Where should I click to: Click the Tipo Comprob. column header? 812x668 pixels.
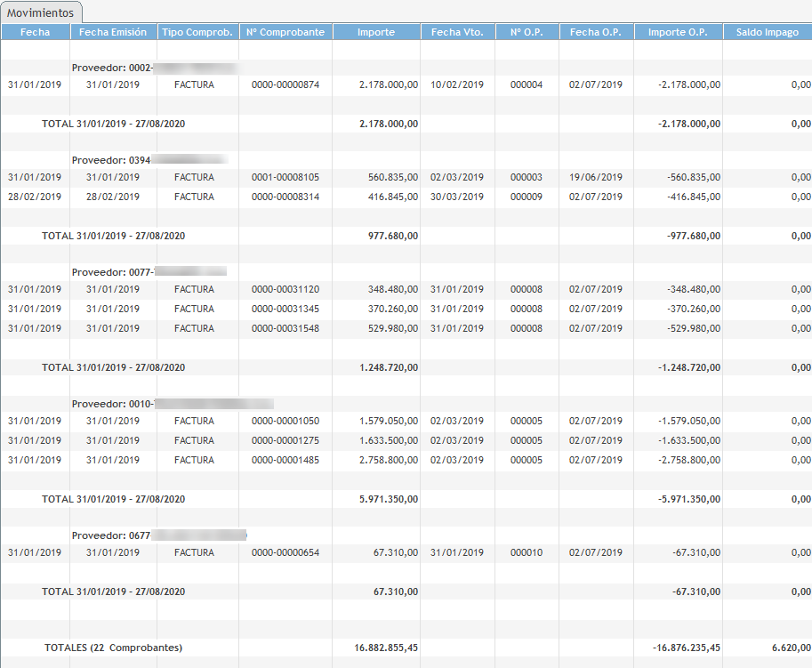[197, 32]
